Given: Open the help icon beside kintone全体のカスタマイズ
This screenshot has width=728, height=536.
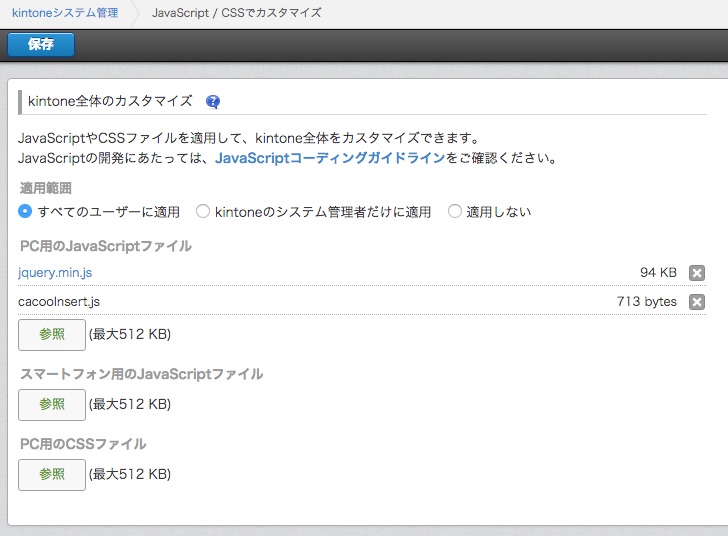Looking at the screenshot, I should 213,101.
